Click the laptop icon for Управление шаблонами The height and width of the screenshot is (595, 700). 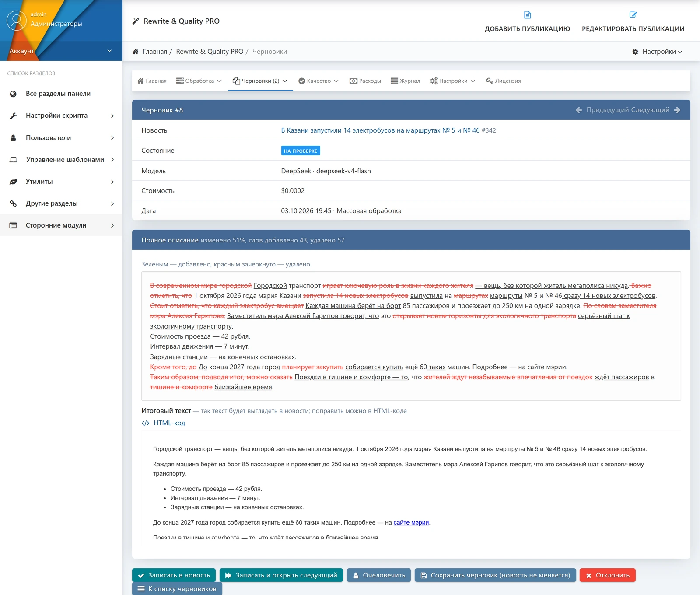pos(14,160)
